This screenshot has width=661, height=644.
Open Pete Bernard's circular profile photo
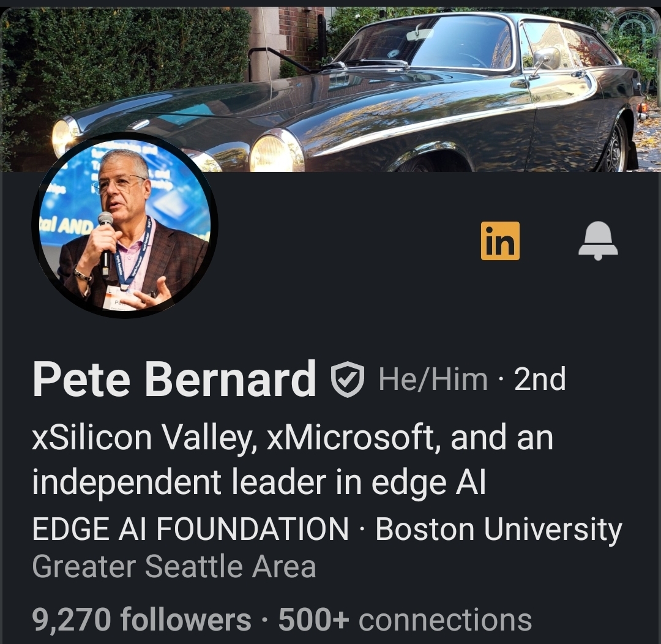click(125, 225)
